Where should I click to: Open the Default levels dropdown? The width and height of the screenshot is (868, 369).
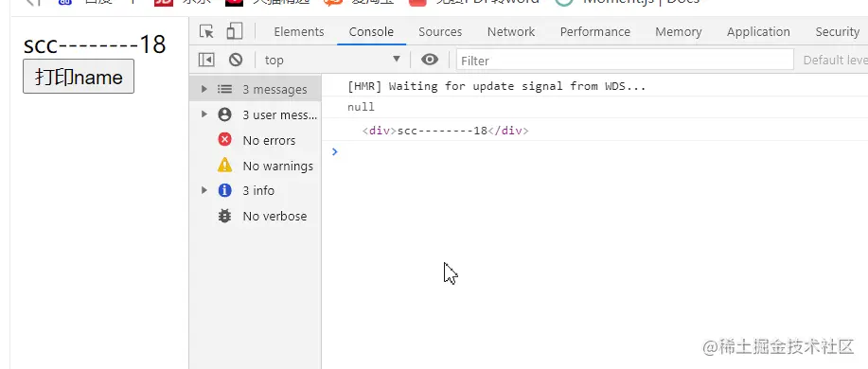[x=835, y=60]
